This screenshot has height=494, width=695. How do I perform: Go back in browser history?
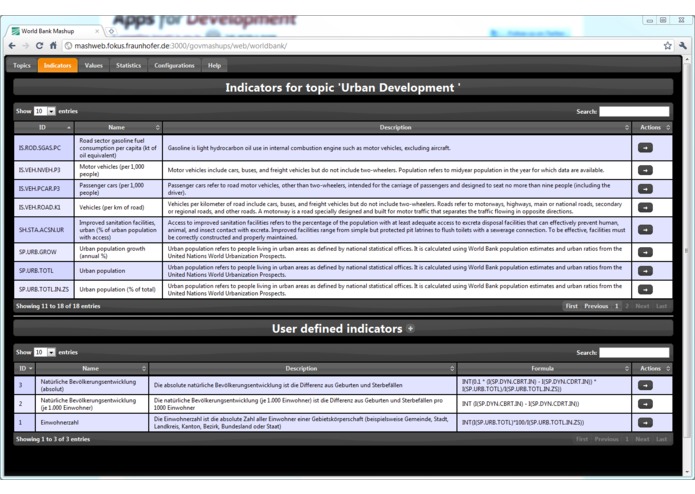[12, 46]
